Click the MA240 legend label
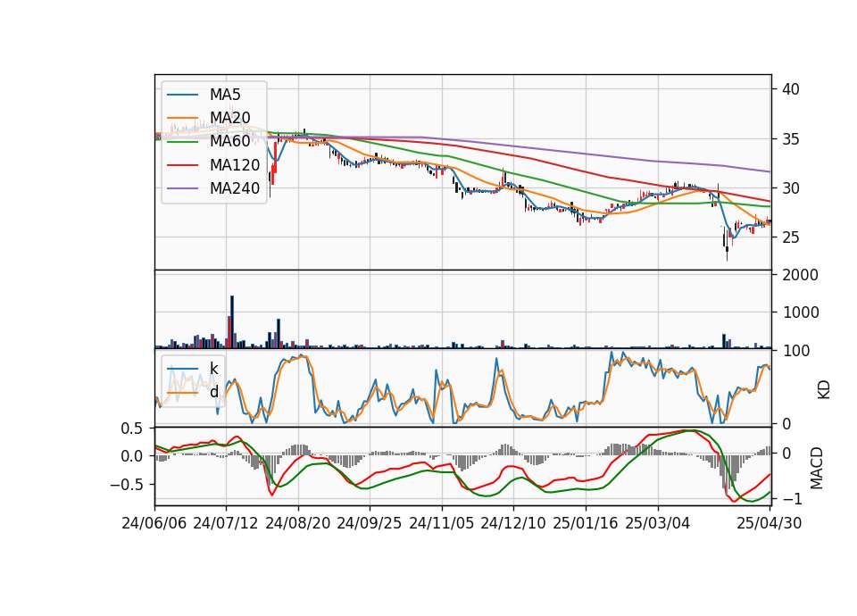Viewport: 857px width, 616px height. coord(235,188)
